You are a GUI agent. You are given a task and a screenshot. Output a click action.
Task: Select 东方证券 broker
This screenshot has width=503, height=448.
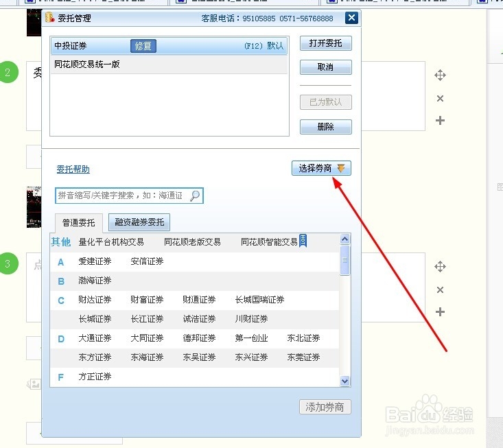click(95, 357)
